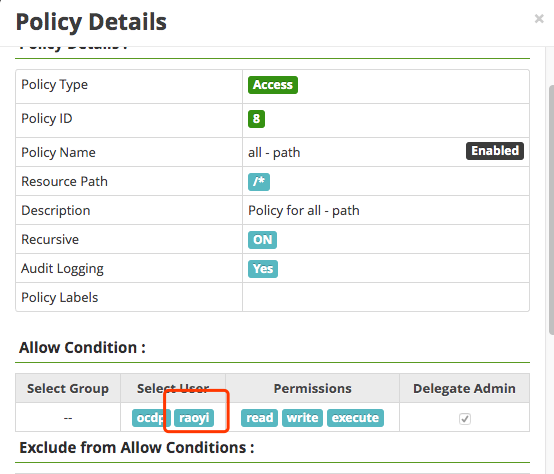
Task: Click the Allow Condition section heading
Action: click(x=82, y=348)
